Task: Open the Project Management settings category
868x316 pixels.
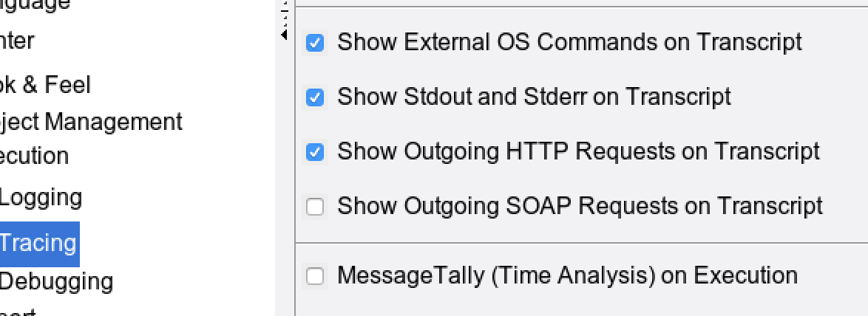Action: coord(90,121)
